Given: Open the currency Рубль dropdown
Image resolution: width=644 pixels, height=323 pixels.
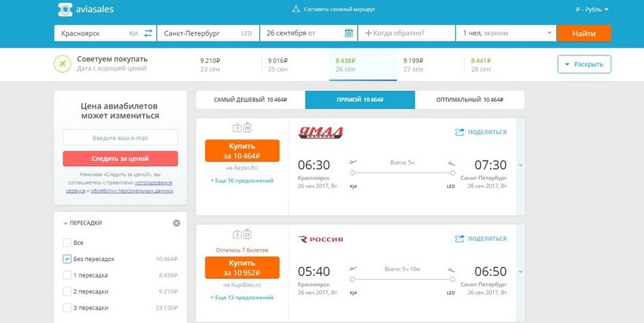Looking at the screenshot, I should tap(592, 9).
